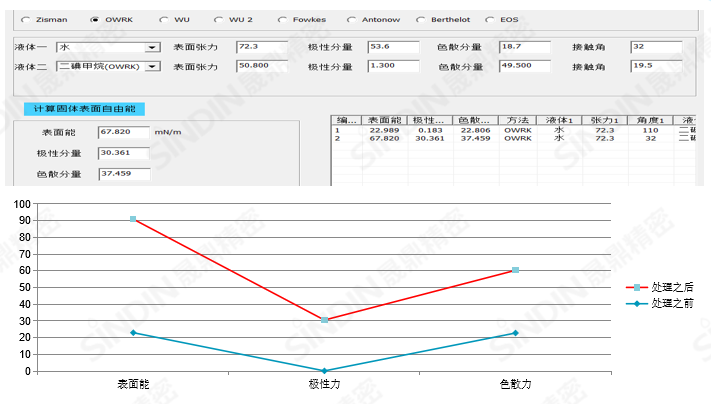Viewport: 711px width, 404px height.
Task: Focus the 液体二 接触角 field showing 19.5
Action: click(x=656, y=66)
